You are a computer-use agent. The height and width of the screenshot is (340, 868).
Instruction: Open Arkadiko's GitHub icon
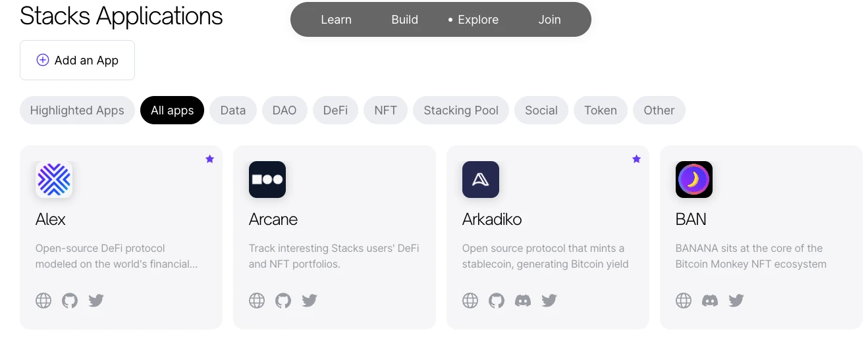coord(497,301)
